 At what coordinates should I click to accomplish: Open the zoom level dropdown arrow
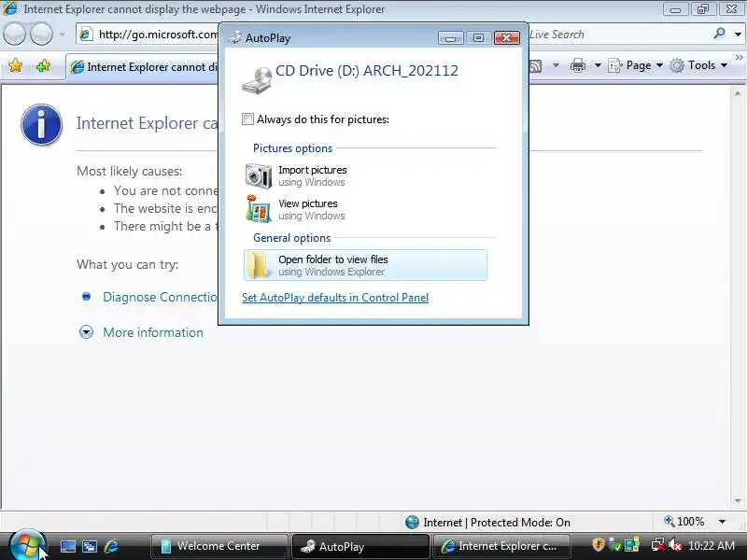[x=722, y=522]
